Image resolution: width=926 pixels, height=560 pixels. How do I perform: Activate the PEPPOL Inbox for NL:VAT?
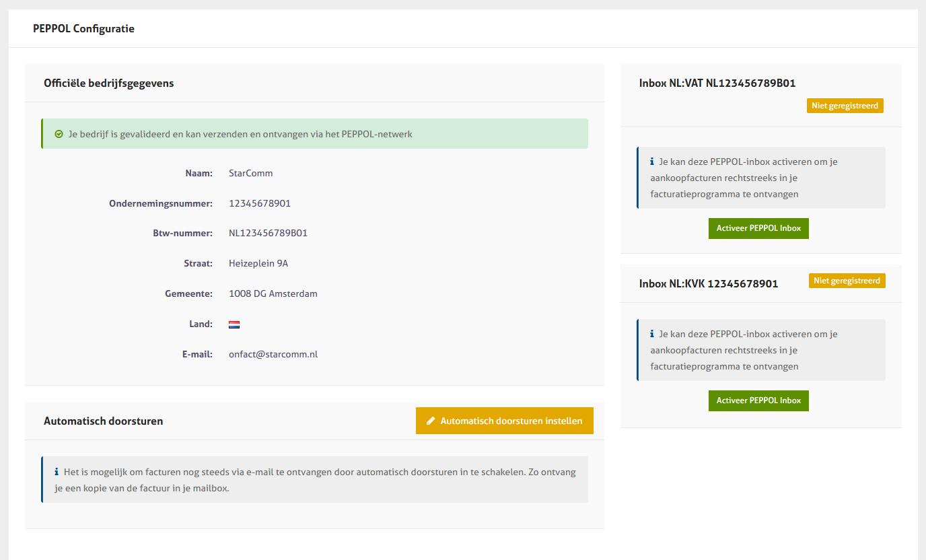tap(758, 228)
